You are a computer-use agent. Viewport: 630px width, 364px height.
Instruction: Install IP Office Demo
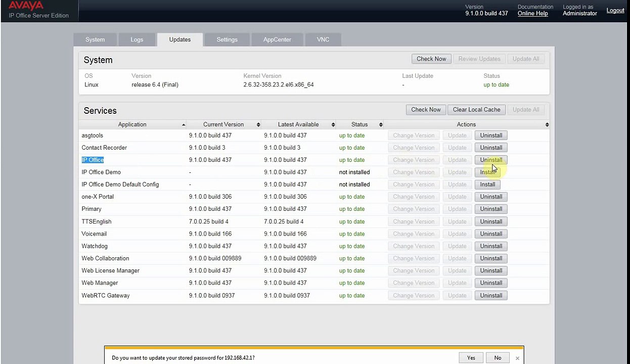[487, 172]
